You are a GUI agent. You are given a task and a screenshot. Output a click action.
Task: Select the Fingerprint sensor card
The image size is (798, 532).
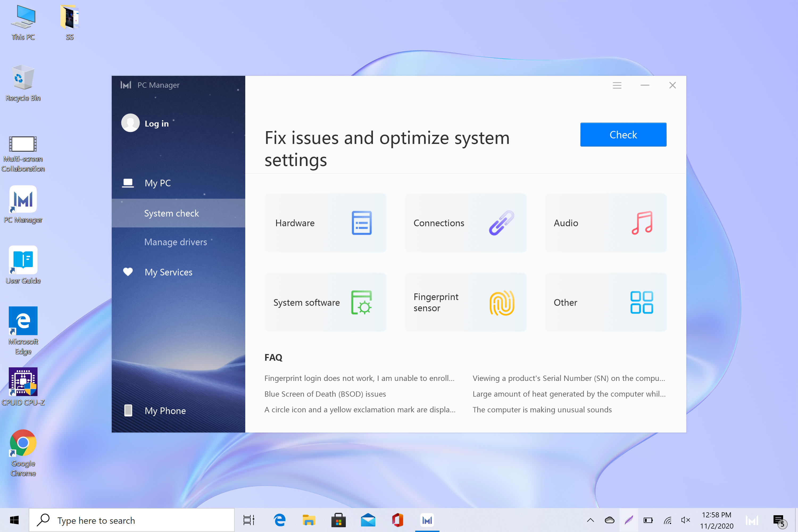point(465,302)
